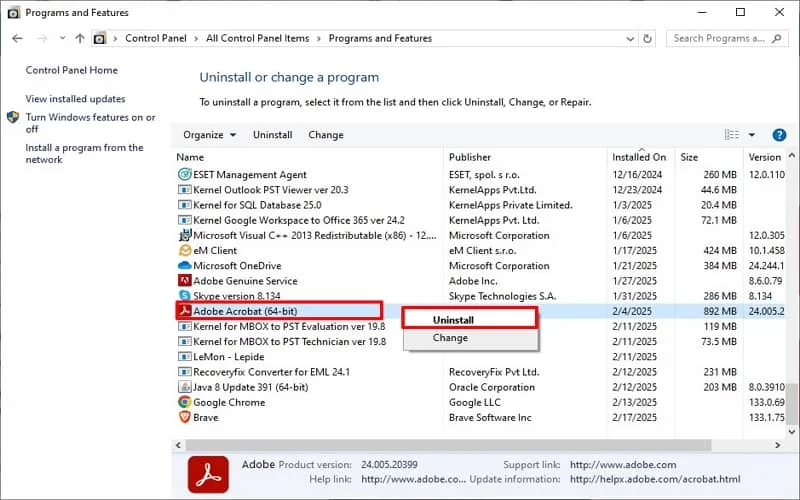Sort by the Version column header
800x500 pixels.
[765, 157]
